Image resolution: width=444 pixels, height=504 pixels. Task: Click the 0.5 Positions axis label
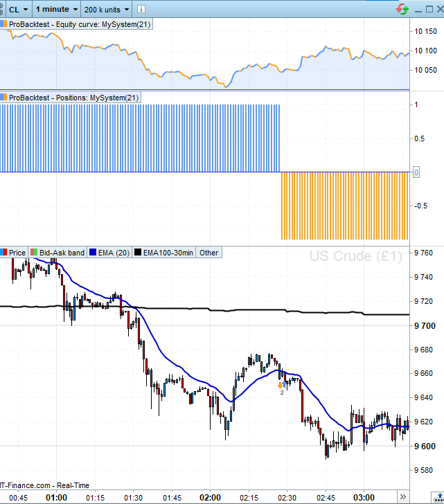point(419,138)
